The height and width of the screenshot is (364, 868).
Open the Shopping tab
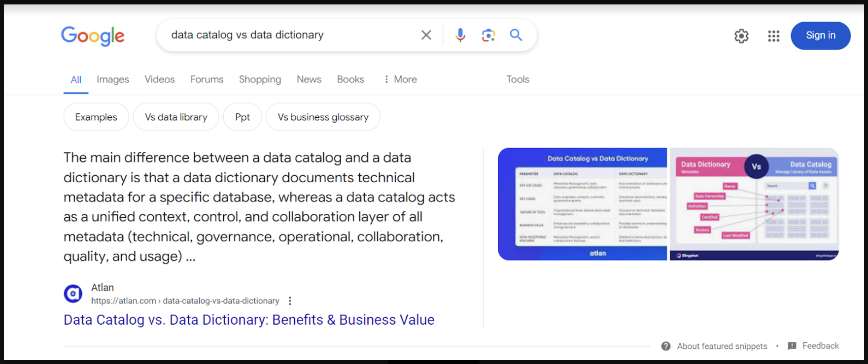click(x=260, y=79)
